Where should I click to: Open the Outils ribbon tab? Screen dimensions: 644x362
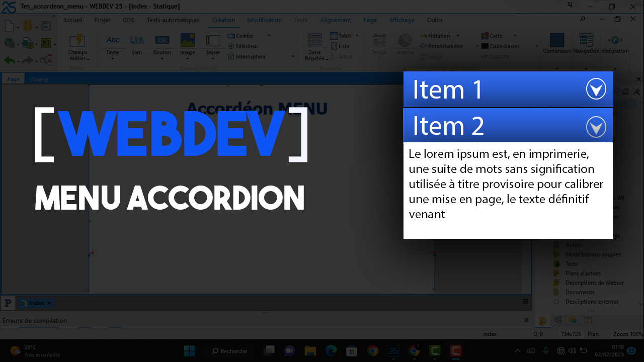coord(435,20)
